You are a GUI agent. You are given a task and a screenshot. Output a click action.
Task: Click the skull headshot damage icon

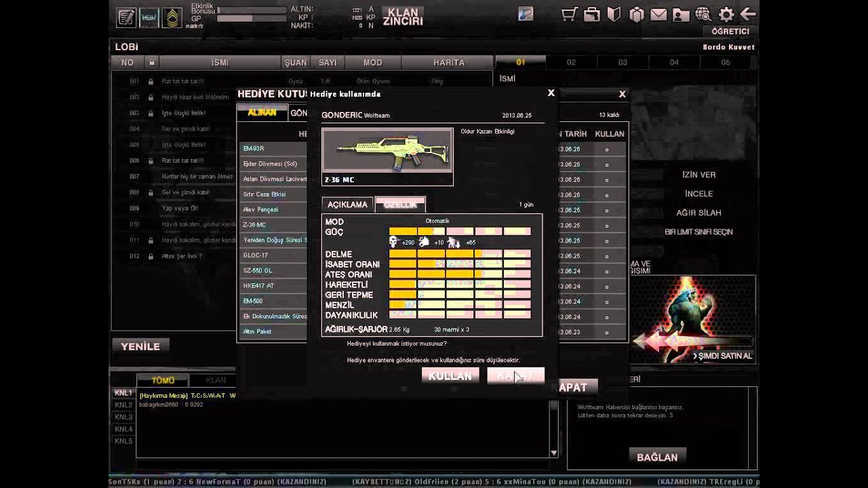click(x=393, y=242)
